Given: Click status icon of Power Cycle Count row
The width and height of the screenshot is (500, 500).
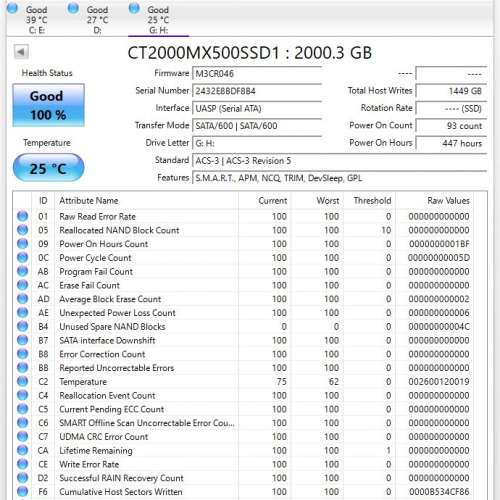Looking at the screenshot, I should coord(22,257).
